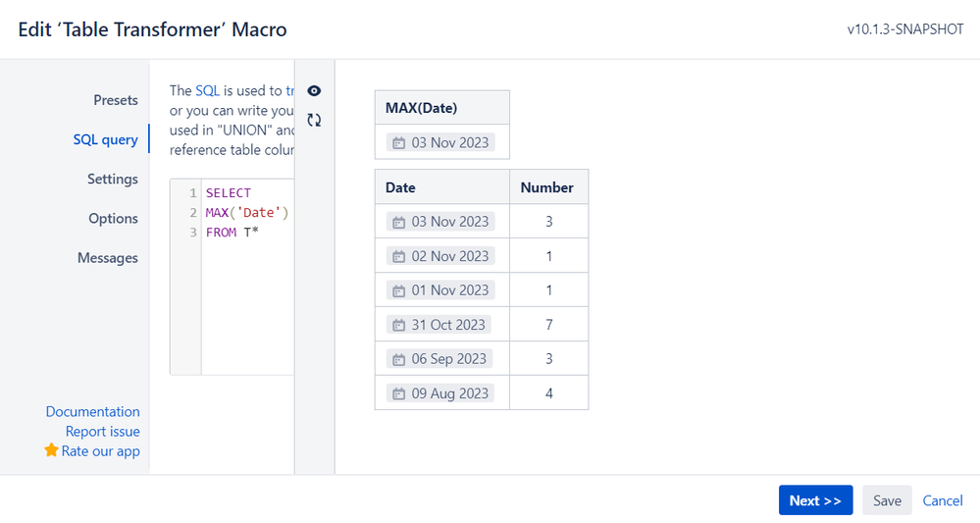Viewport: 980px width, 523px height.
Task: Click the Save button
Action: click(x=887, y=500)
